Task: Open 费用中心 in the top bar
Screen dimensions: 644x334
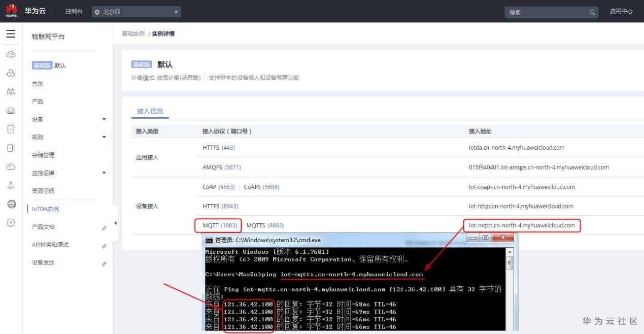Action: point(621,11)
